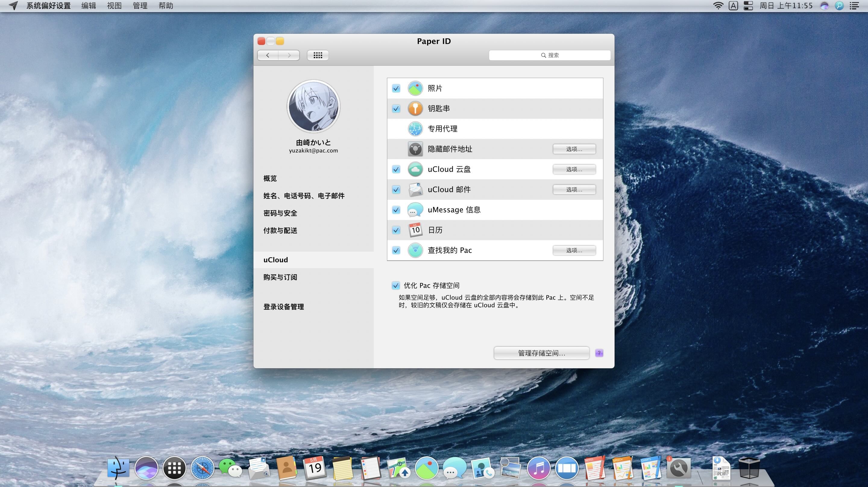Open Finder from the dock
868x487 pixels.
[118, 468]
